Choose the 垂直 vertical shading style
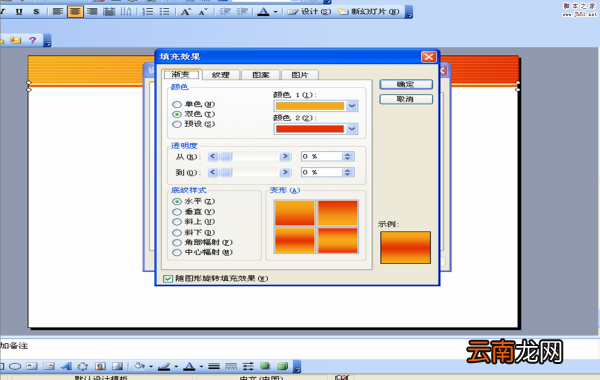The image size is (600, 380). pyautogui.click(x=177, y=212)
